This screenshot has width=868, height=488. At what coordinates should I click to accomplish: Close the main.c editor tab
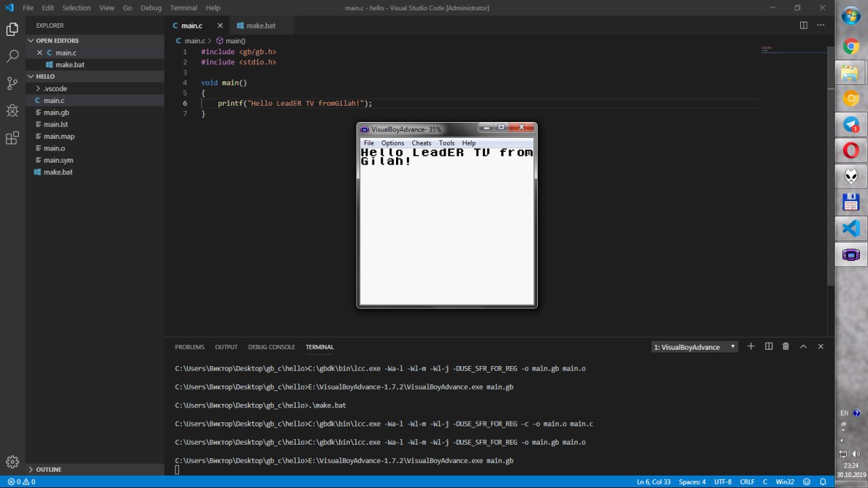220,26
